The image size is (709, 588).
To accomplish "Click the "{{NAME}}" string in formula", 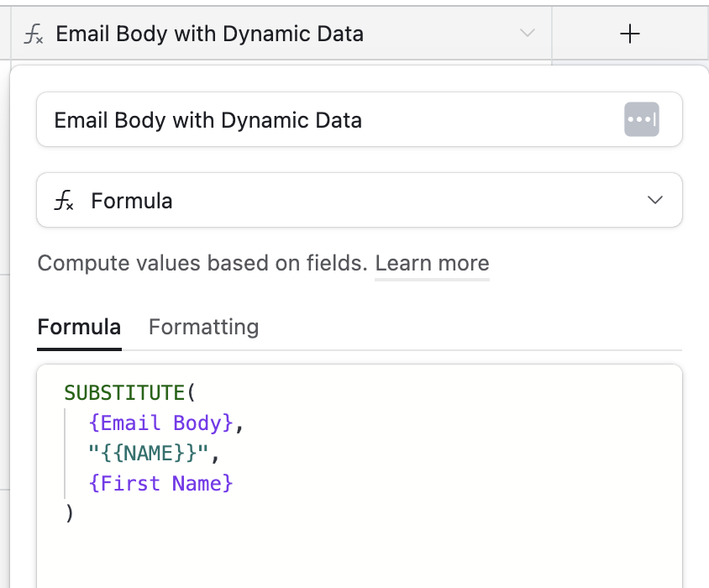I will (x=148, y=454).
